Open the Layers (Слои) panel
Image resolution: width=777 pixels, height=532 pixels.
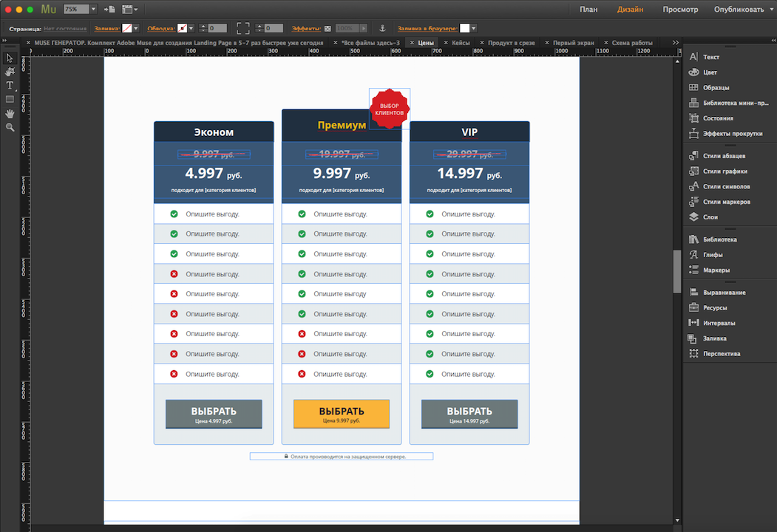[710, 217]
